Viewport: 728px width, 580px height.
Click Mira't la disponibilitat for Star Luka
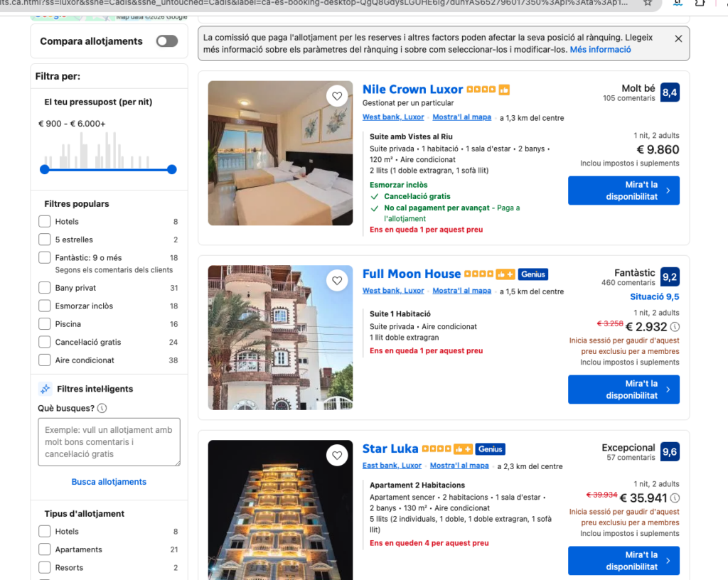tap(623, 561)
